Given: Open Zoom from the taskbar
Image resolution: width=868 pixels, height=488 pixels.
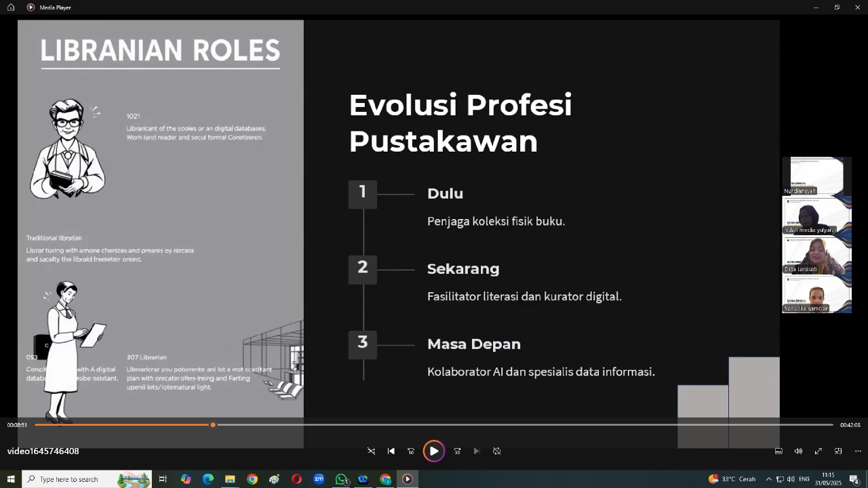Looking at the screenshot, I should 319,479.
